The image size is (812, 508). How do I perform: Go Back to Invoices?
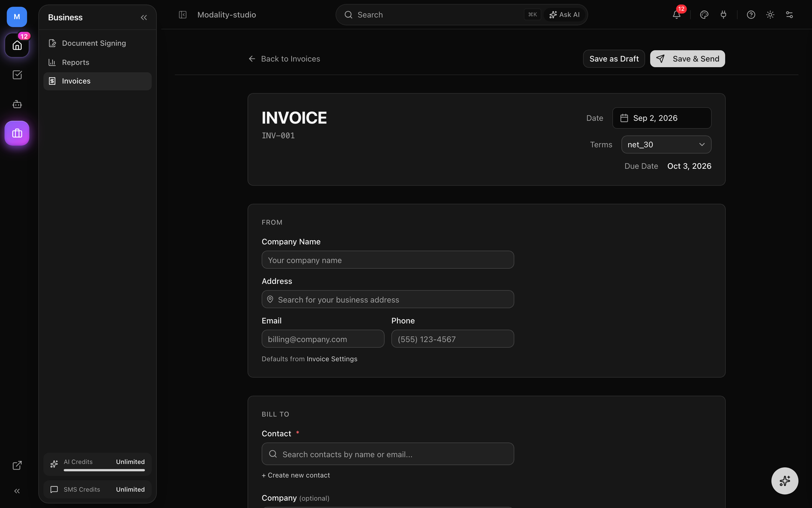coord(284,59)
